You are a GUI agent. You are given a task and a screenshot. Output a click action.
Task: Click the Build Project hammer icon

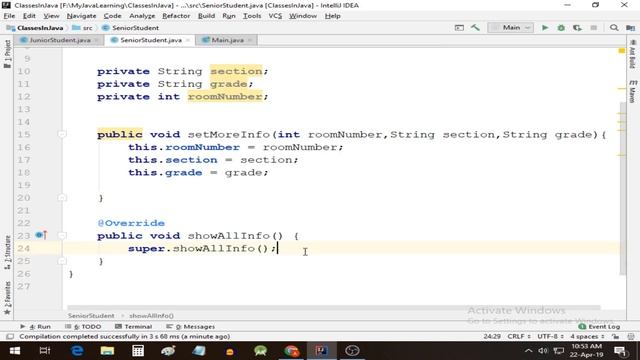click(475, 28)
